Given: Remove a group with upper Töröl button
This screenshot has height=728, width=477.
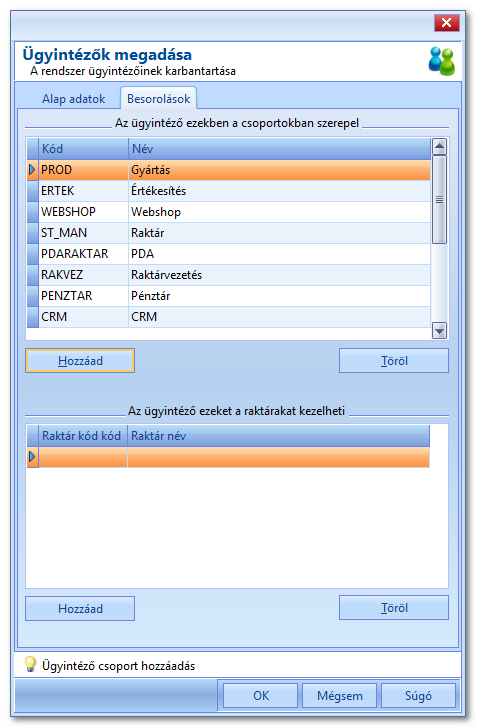Looking at the screenshot, I should tap(394, 361).
